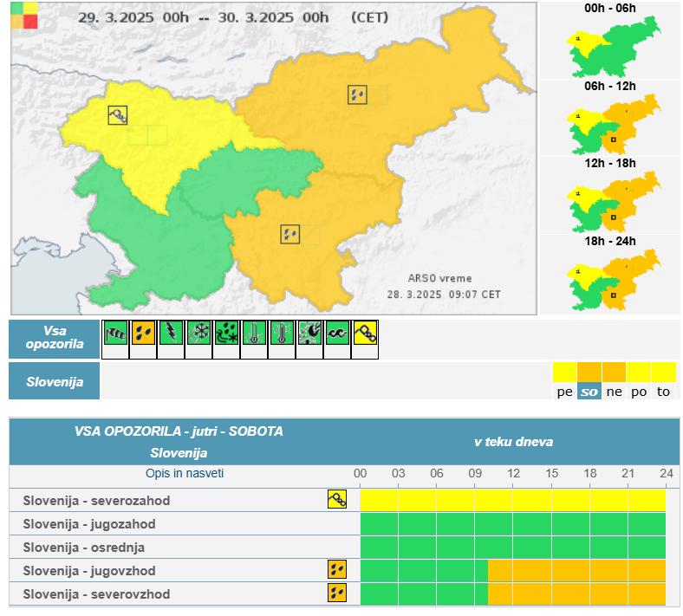Image resolution: width=683 pixels, height=616 pixels.
Task: Switch to the 'to' day tab
Action: pyautogui.click(x=663, y=392)
